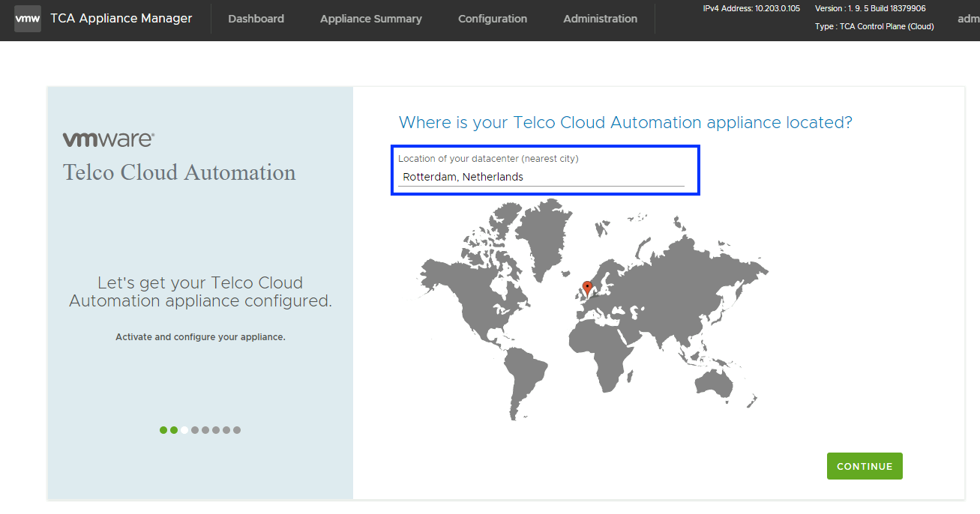
Task: Click the second green progress dot
Action: [x=174, y=430]
